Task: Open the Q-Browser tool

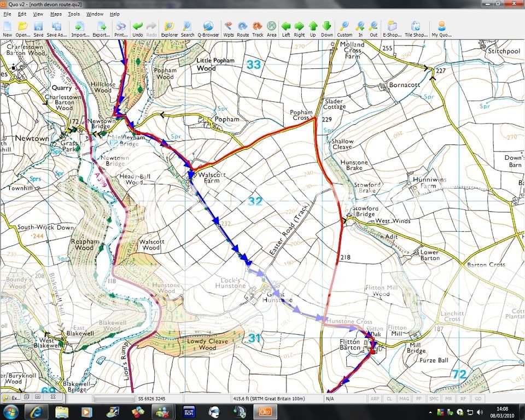Action: pos(208,28)
